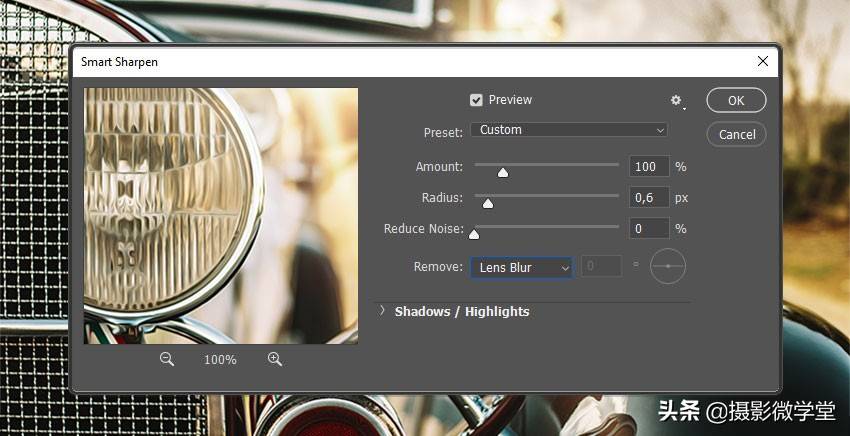Screen dimensions: 850x436
Task: Zoom in the preview with plus magnifier
Action: pyautogui.click(x=275, y=358)
